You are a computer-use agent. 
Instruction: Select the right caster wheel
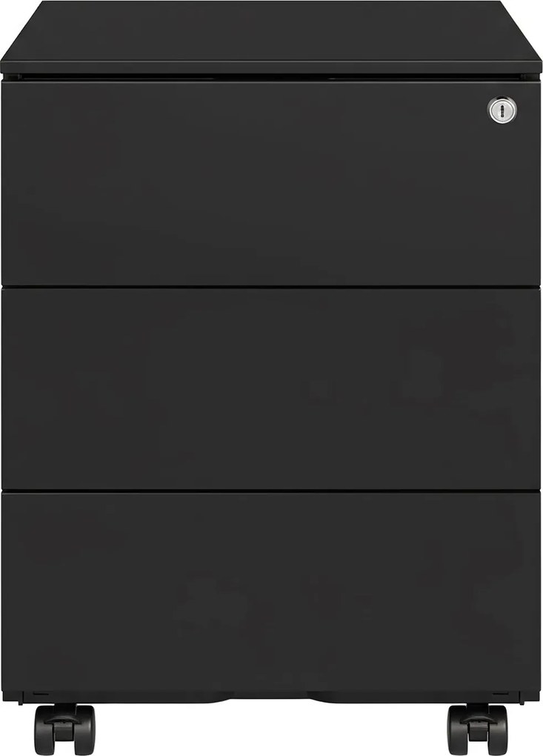pyautogui.click(x=478, y=729)
